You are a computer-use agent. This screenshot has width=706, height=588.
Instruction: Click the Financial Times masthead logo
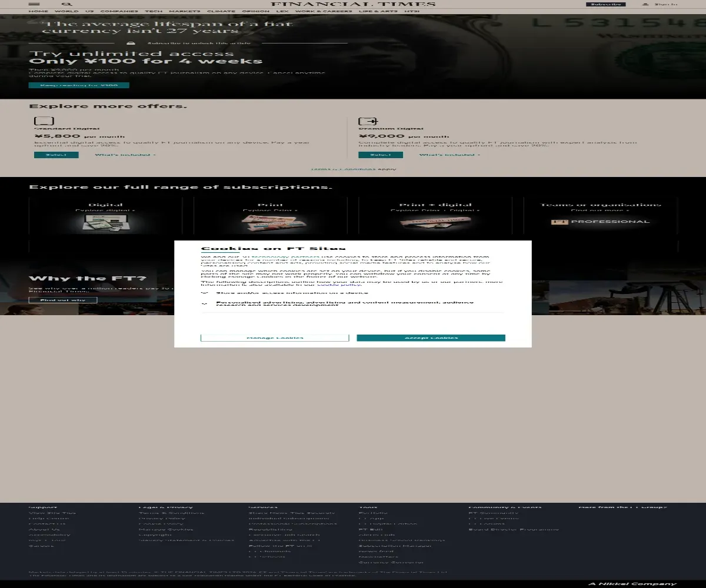pos(353,4)
